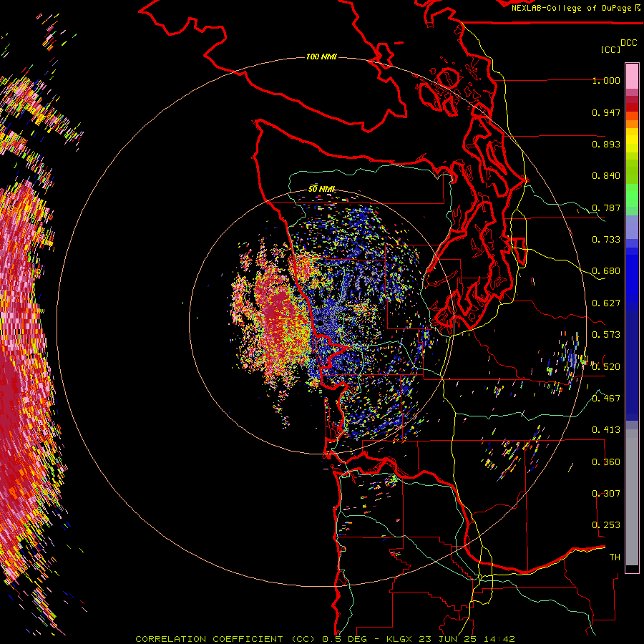Pick the pink top segment of color bar
The height and width of the screenshot is (644, 644).
(632, 77)
